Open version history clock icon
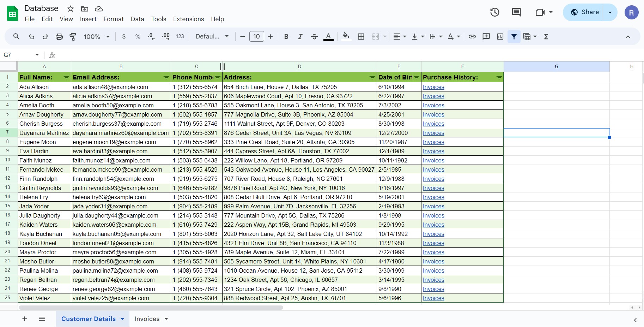 click(x=495, y=12)
